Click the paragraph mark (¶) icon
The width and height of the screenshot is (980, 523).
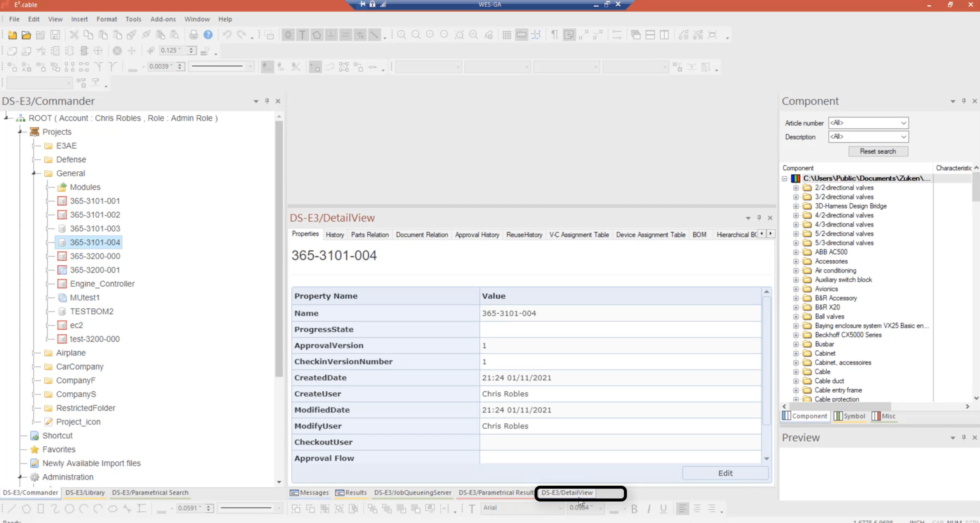555,35
